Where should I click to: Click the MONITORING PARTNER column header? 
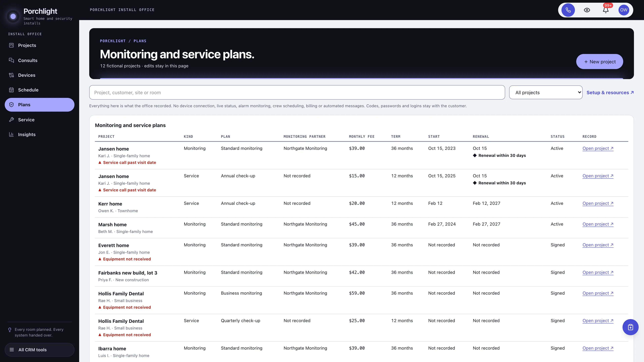click(x=304, y=136)
